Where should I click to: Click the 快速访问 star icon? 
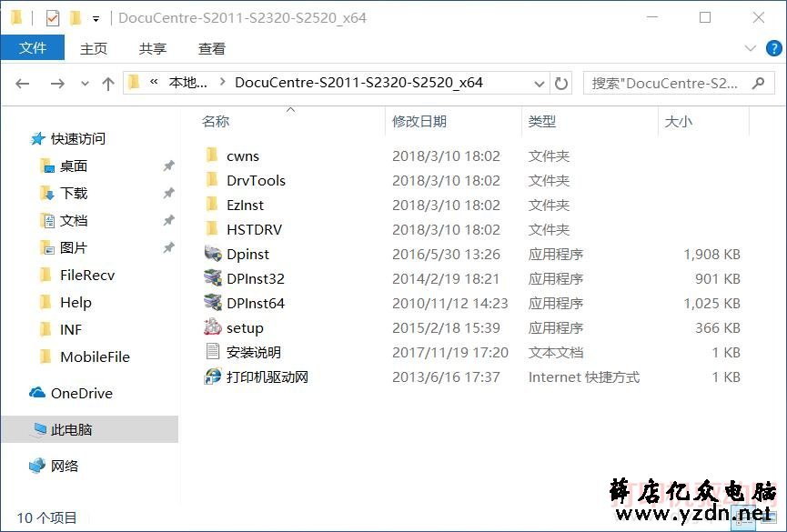click(37, 138)
